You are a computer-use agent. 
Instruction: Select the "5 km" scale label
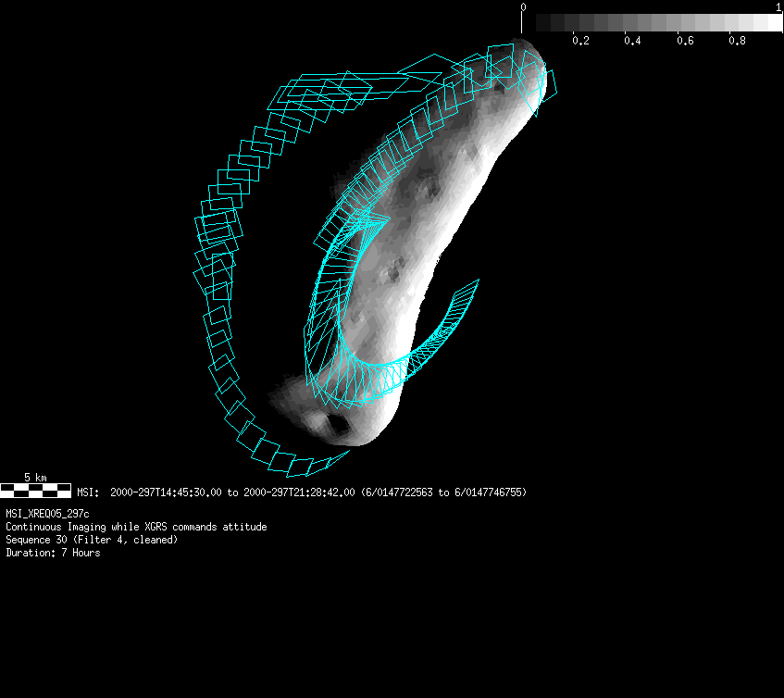coord(35,478)
